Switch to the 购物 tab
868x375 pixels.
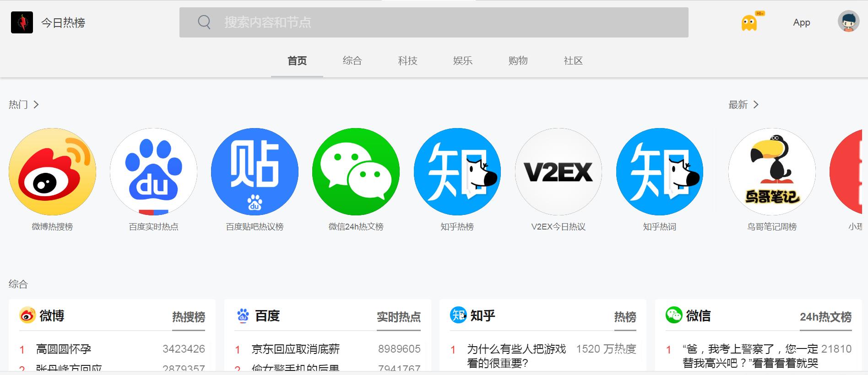point(518,61)
